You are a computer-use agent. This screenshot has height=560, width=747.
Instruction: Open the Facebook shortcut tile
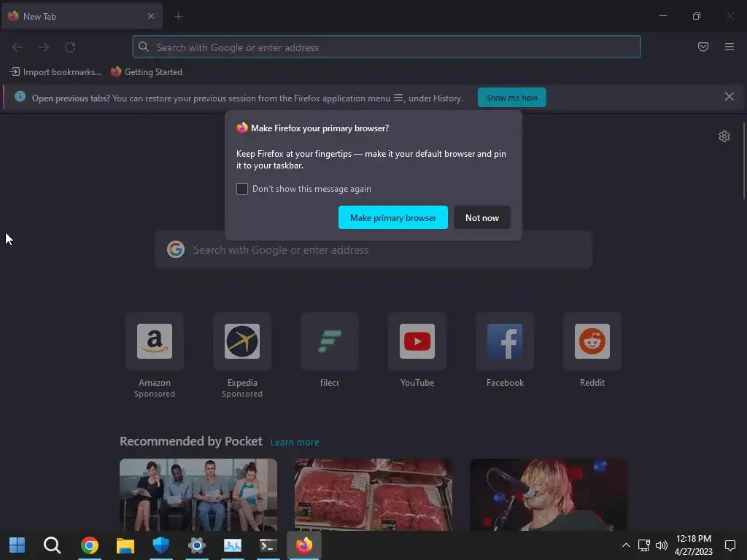click(505, 341)
